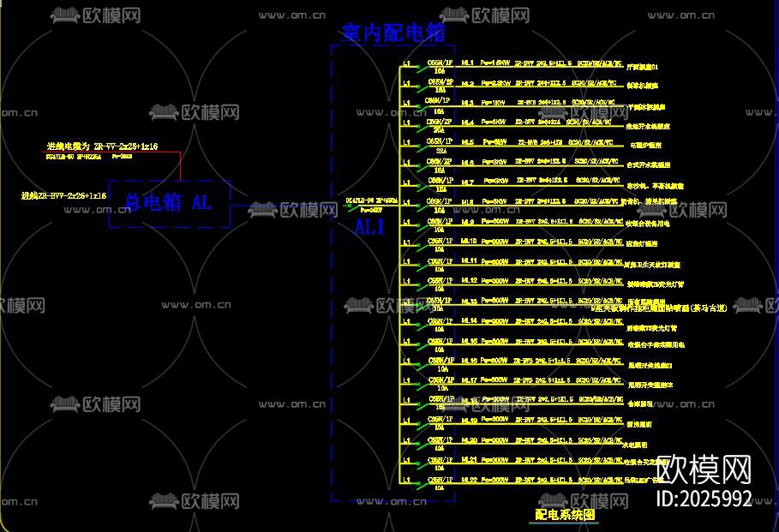Select the parenthesized note ending (茶马古道)
Image resolution: width=779 pixels, height=532 pixels.
click(659, 308)
